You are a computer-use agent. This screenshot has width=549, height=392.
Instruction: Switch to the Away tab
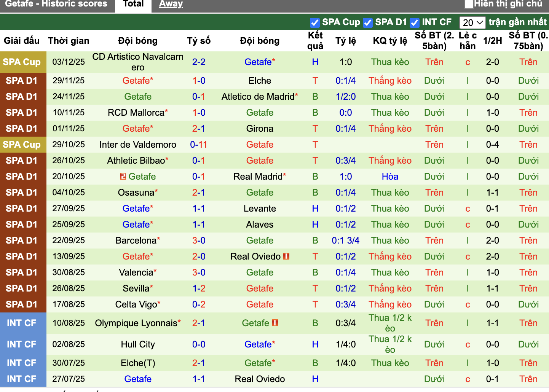pyautogui.click(x=171, y=4)
